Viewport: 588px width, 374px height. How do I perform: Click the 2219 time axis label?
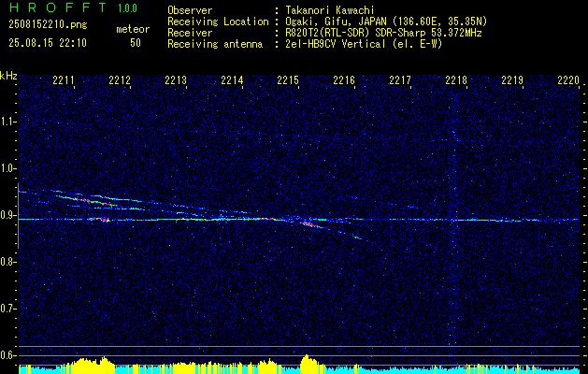tap(512, 79)
